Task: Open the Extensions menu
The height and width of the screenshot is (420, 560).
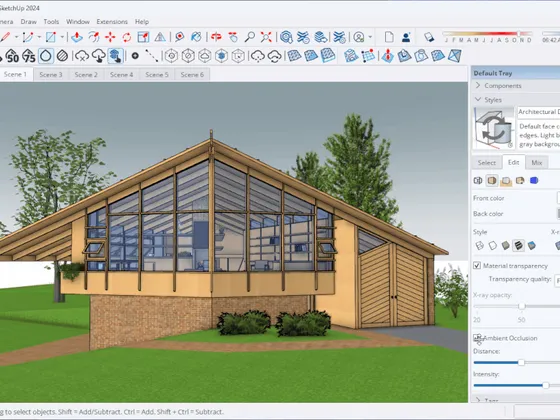Action: (x=112, y=22)
